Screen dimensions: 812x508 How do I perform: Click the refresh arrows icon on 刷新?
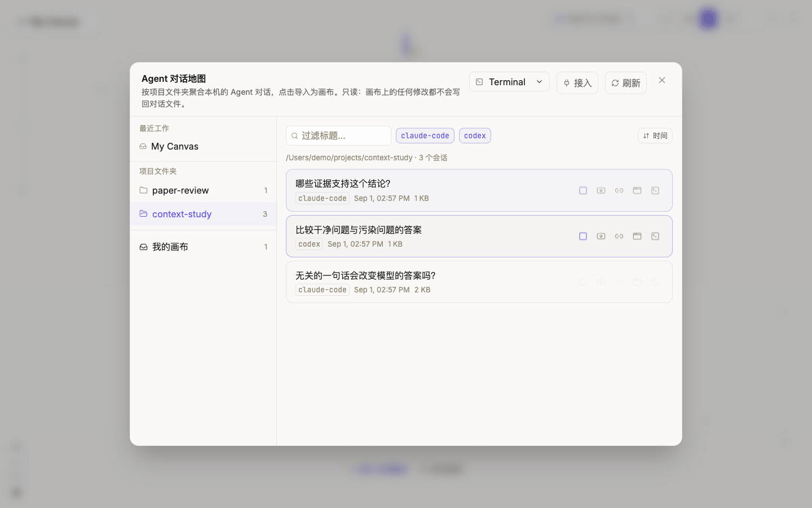(x=615, y=83)
